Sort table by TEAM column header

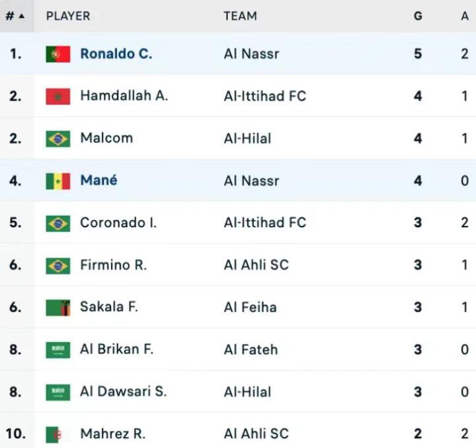(x=240, y=16)
